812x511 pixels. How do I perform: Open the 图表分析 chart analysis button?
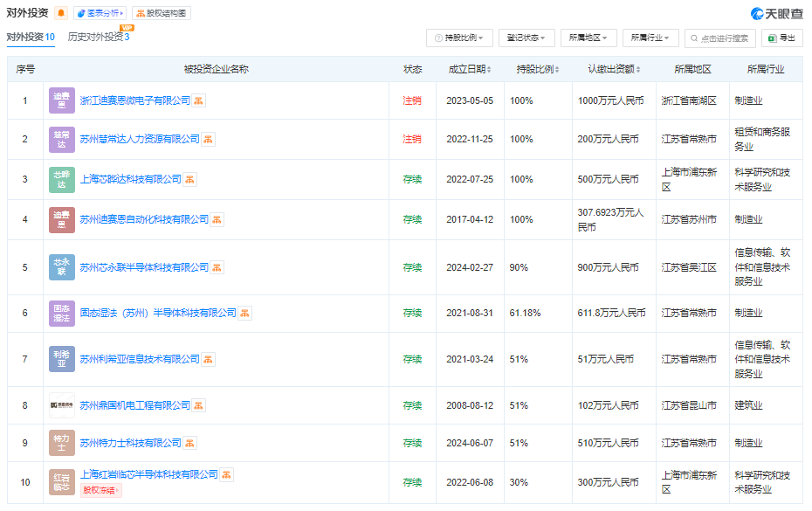click(100, 13)
